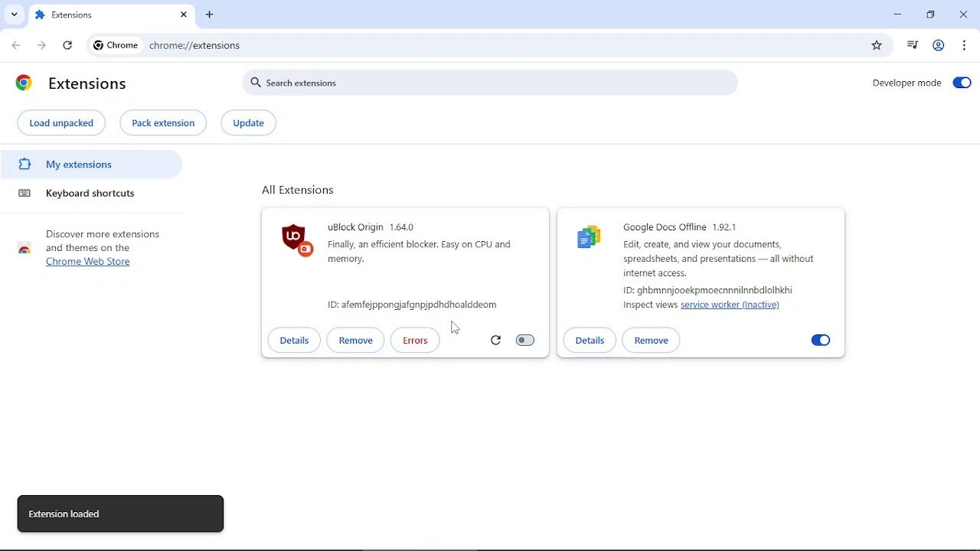
Task: Click the Google Docs Offline ID text
Action: pyautogui.click(x=707, y=290)
